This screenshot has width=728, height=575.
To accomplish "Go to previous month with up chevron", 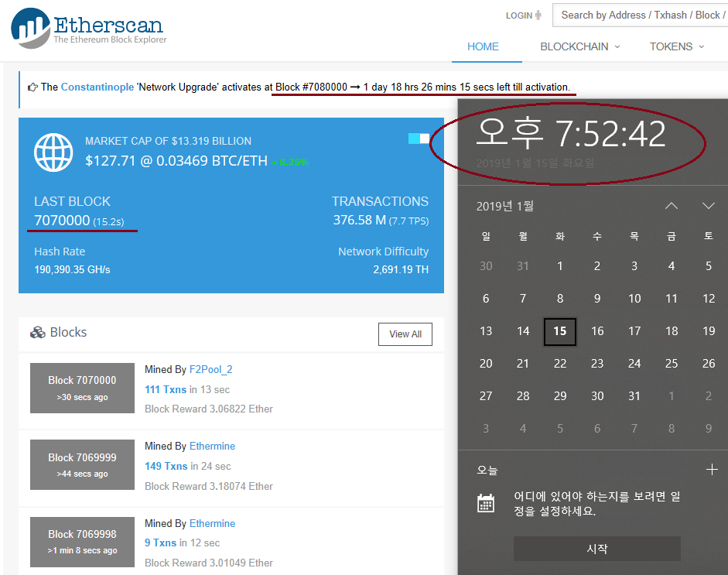I will point(672,206).
